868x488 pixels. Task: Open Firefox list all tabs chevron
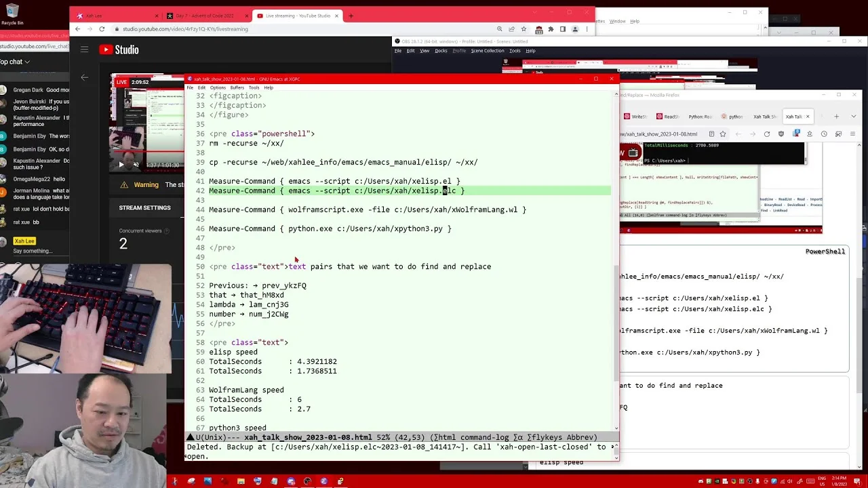[854, 117]
